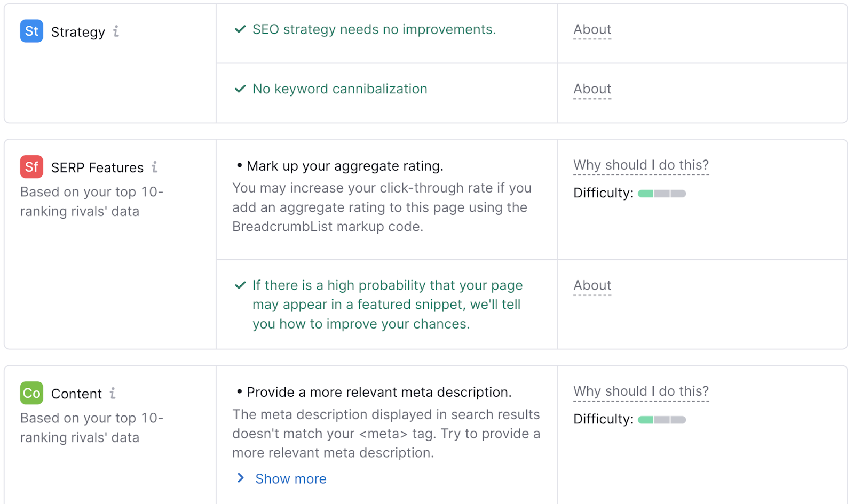This screenshot has width=854, height=504.
Task: Click checkmark beside "SEO strategy needs no improvements"
Action: click(x=239, y=30)
